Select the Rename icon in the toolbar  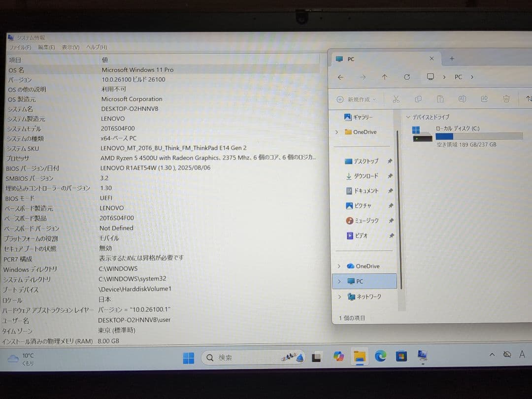pyautogui.click(x=462, y=99)
